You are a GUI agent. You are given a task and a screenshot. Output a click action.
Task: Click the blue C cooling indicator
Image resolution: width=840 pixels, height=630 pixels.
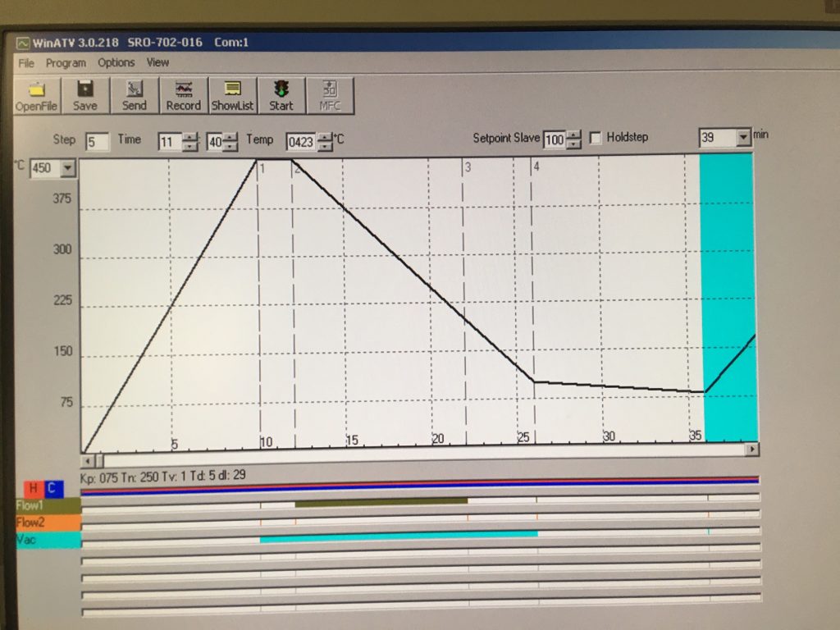(51, 488)
